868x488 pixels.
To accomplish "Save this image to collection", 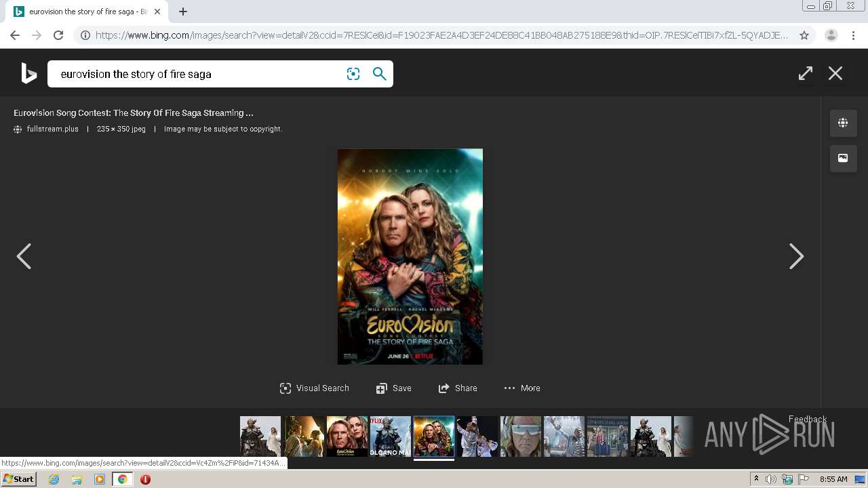I will pos(394,388).
